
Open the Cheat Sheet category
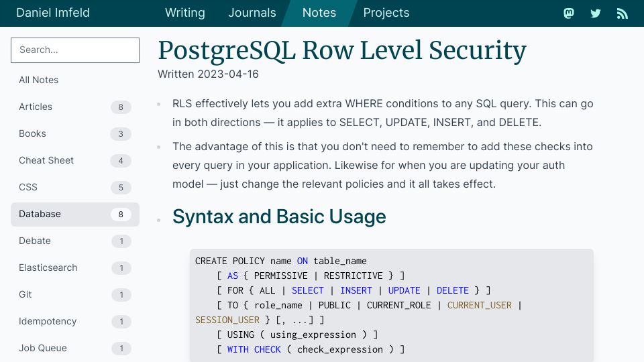coord(75,160)
